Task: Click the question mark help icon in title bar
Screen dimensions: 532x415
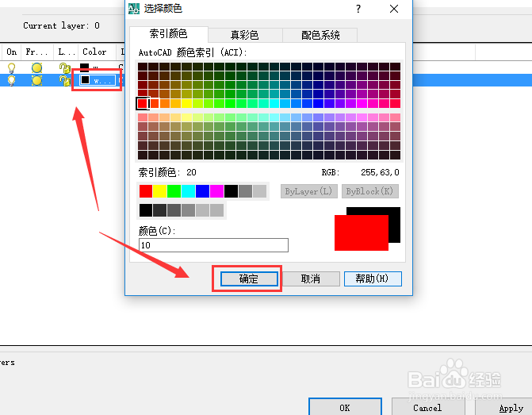Action: (x=358, y=9)
